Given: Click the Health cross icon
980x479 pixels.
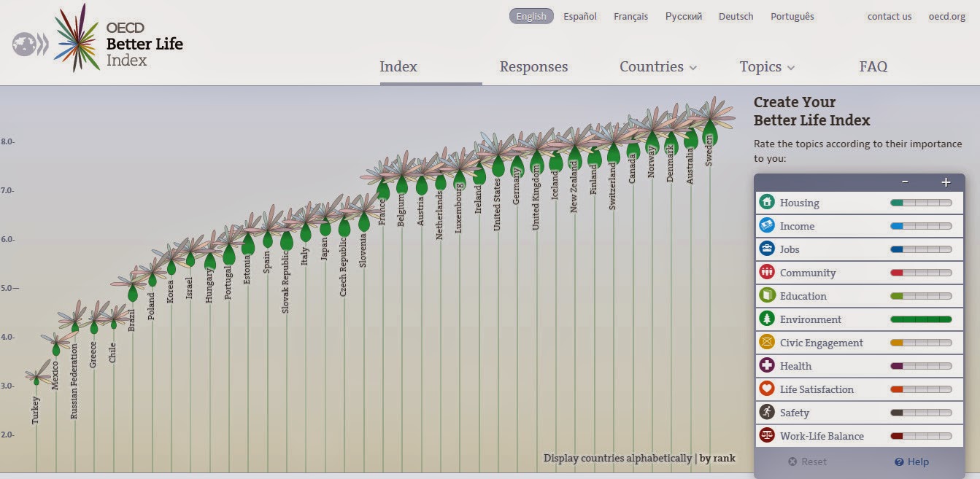Looking at the screenshot, I should click(766, 365).
